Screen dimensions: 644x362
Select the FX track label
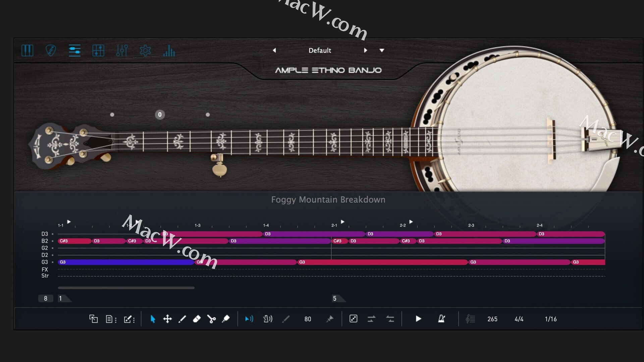[45, 269]
